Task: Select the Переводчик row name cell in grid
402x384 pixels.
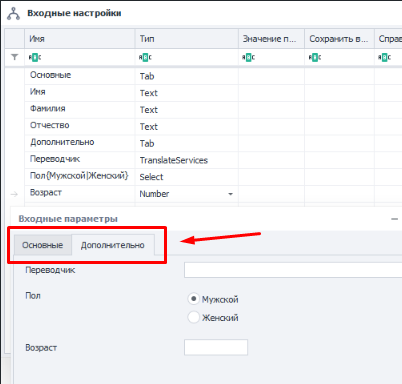Action: click(80, 160)
